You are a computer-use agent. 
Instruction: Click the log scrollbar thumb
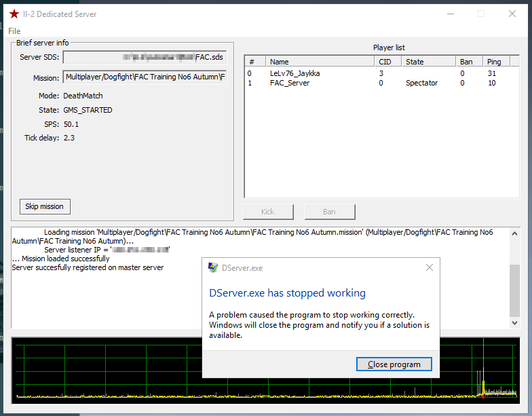(514, 290)
